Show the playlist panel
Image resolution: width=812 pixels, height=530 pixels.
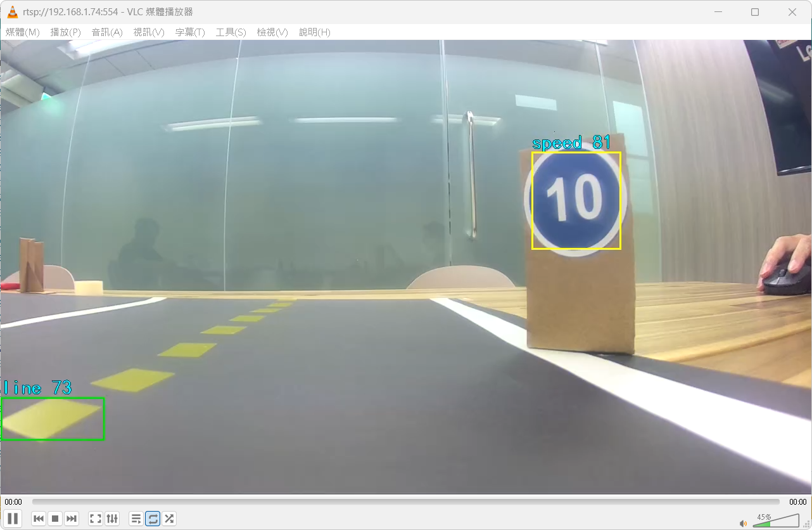click(x=136, y=519)
